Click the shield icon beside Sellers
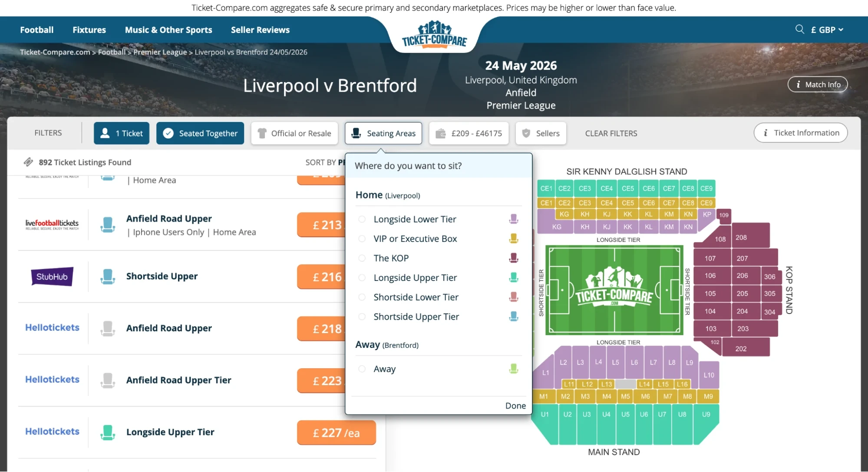The width and height of the screenshot is (868, 472). pyautogui.click(x=526, y=133)
